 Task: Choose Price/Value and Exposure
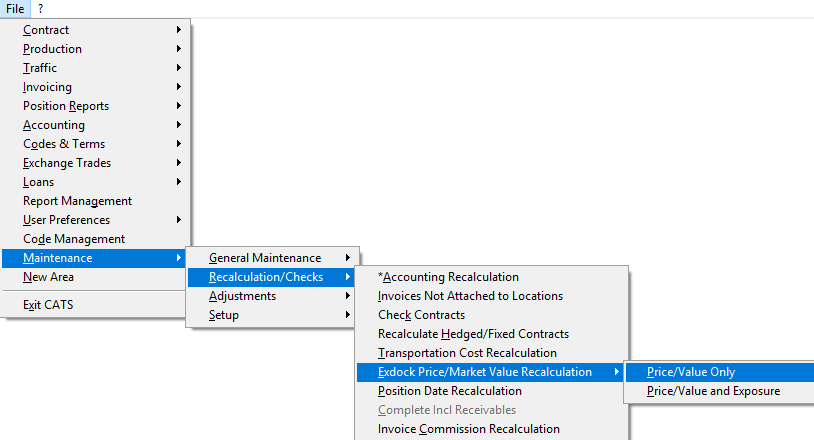[720, 391]
